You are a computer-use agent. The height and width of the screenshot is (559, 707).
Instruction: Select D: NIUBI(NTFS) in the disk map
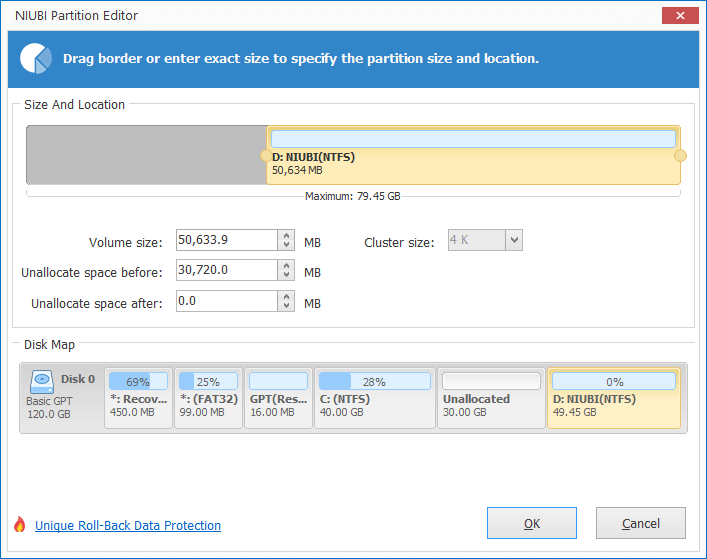(x=614, y=398)
